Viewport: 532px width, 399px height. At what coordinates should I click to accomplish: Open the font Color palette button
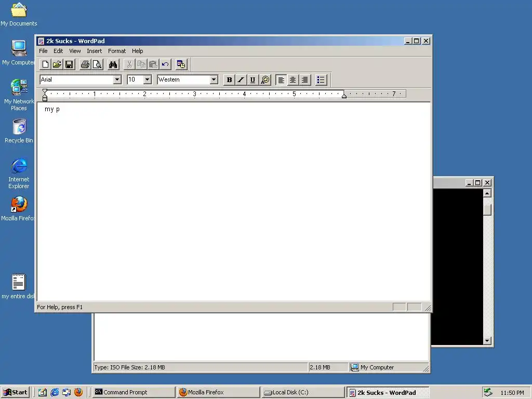(264, 79)
